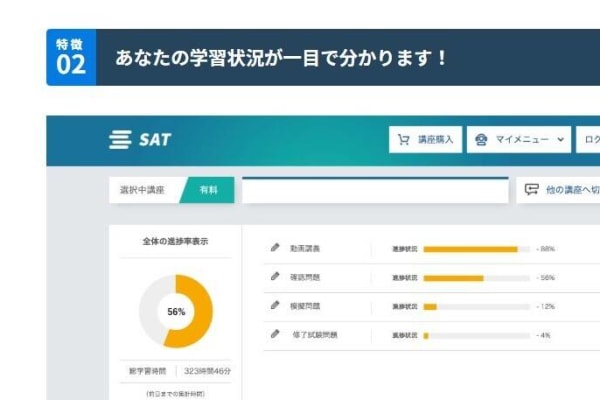Click the pencil icon beside 確認問題
The width and height of the screenshot is (600, 400).
[x=275, y=277]
